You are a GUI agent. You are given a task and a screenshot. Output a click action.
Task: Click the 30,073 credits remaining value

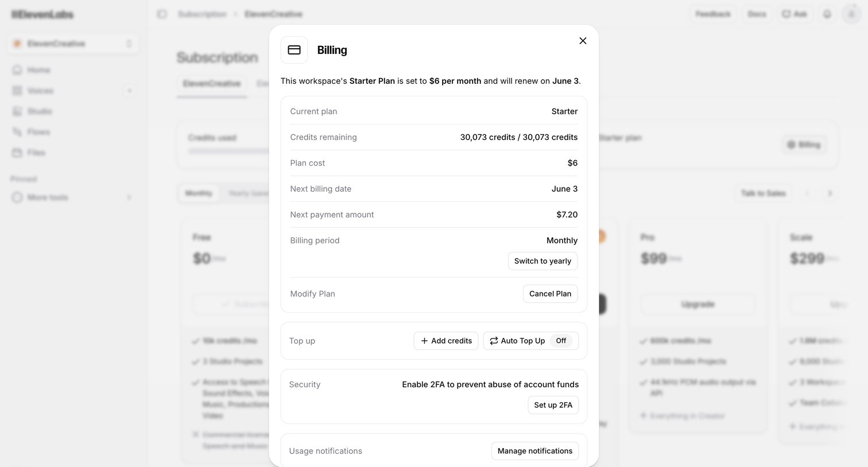click(519, 137)
